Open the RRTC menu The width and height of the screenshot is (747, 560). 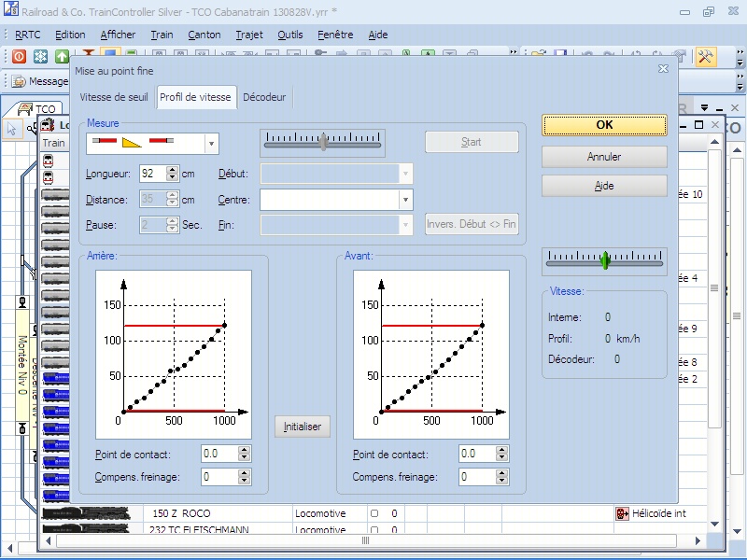28,35
